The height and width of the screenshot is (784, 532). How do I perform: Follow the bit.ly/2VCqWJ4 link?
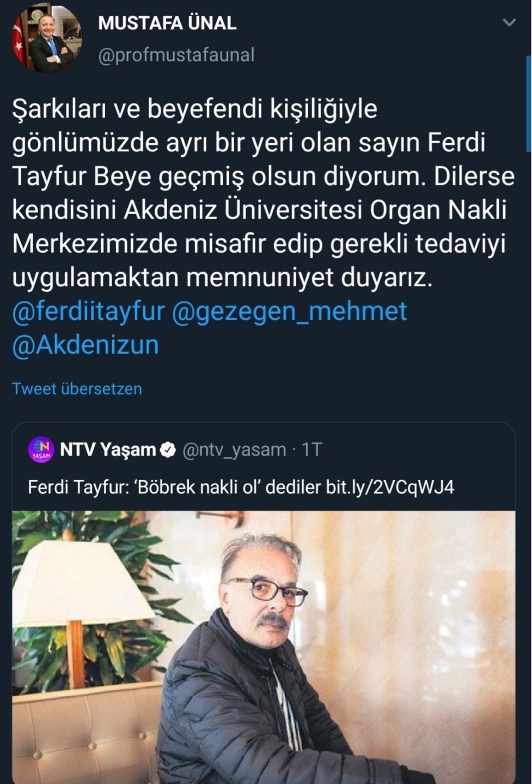390,487
